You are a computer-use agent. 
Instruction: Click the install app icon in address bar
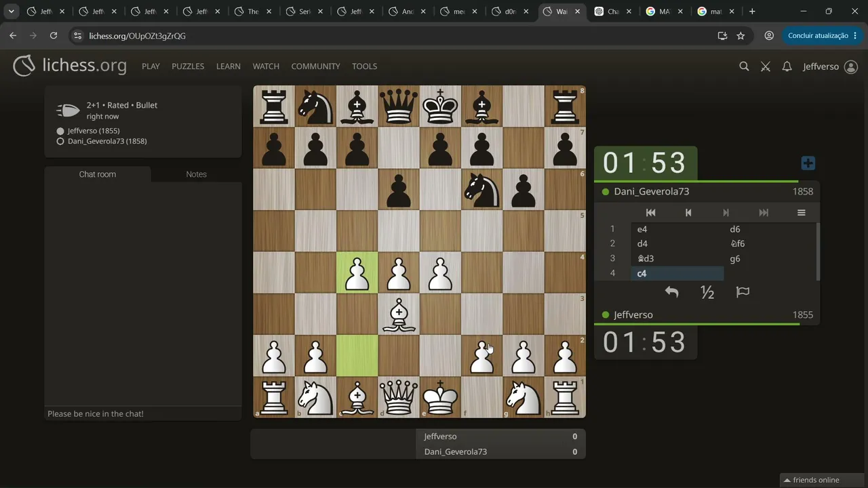click(x=722, y=36)
